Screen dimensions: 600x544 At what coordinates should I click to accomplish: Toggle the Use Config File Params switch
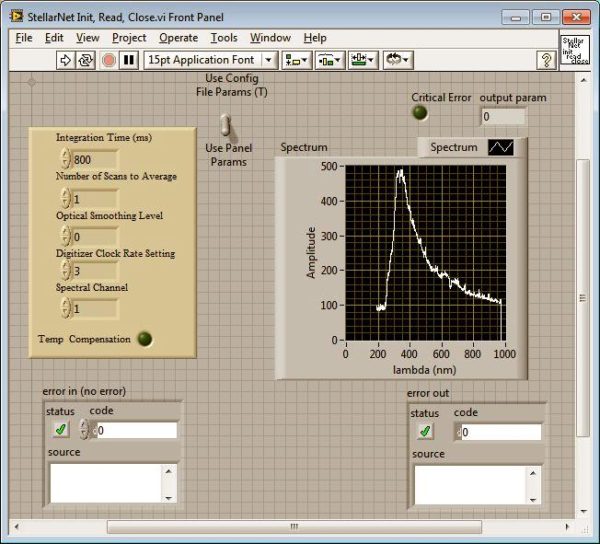226,125
